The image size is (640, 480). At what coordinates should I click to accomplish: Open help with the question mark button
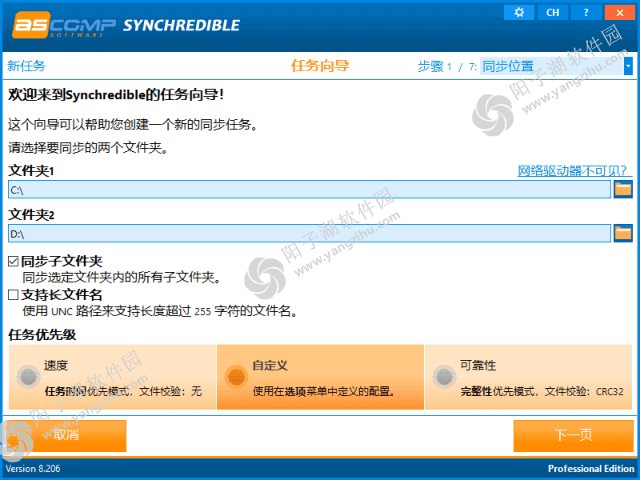tap(586, 13)
